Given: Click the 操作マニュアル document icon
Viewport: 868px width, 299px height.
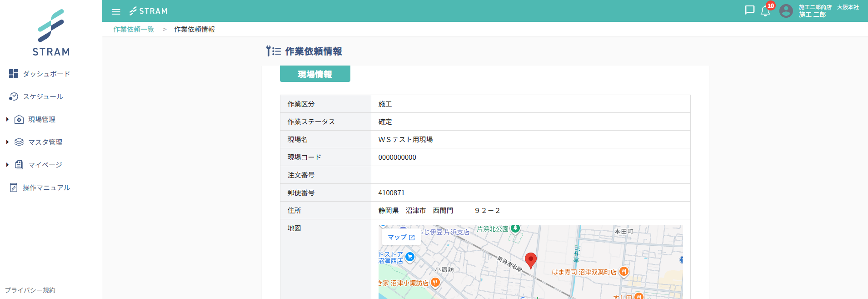Looking at the screenshot, I should pyautogui.click(x=14, y=188).
